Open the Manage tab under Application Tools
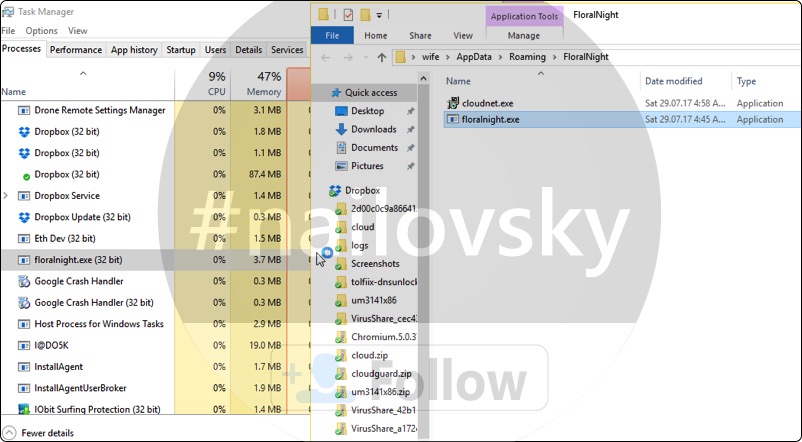 click(x=524, y=35)
